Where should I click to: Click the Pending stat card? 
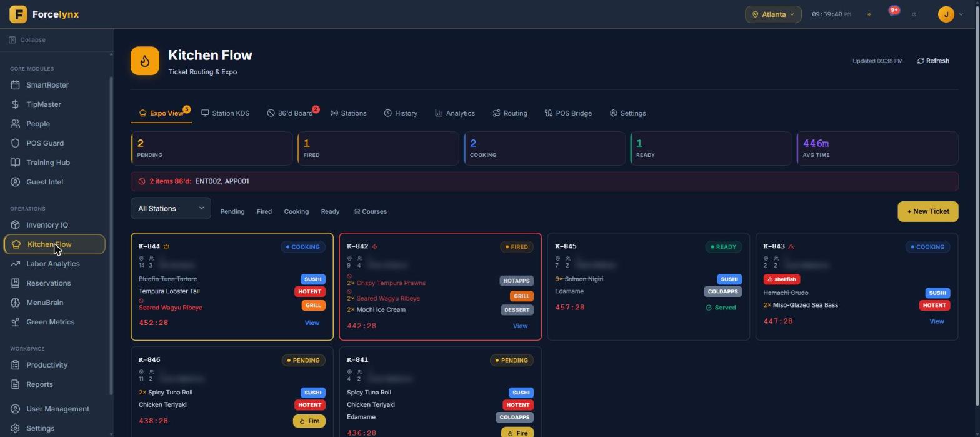pos(212,149)
